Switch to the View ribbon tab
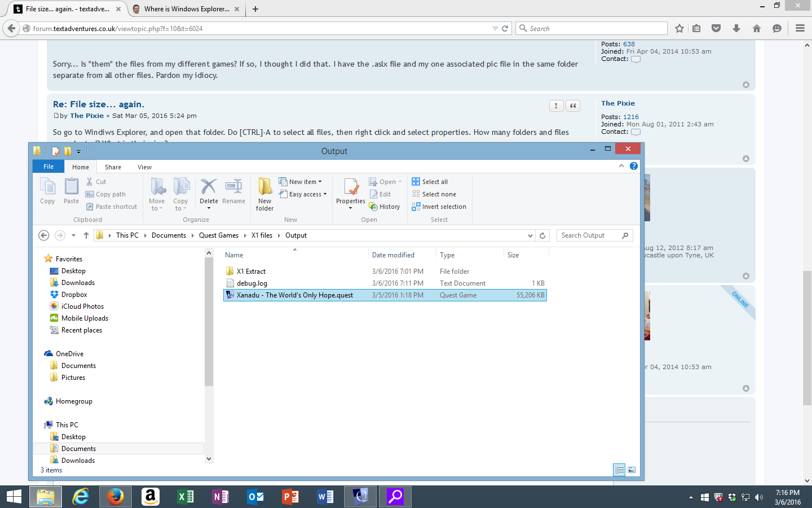 [x=144, y=167]
